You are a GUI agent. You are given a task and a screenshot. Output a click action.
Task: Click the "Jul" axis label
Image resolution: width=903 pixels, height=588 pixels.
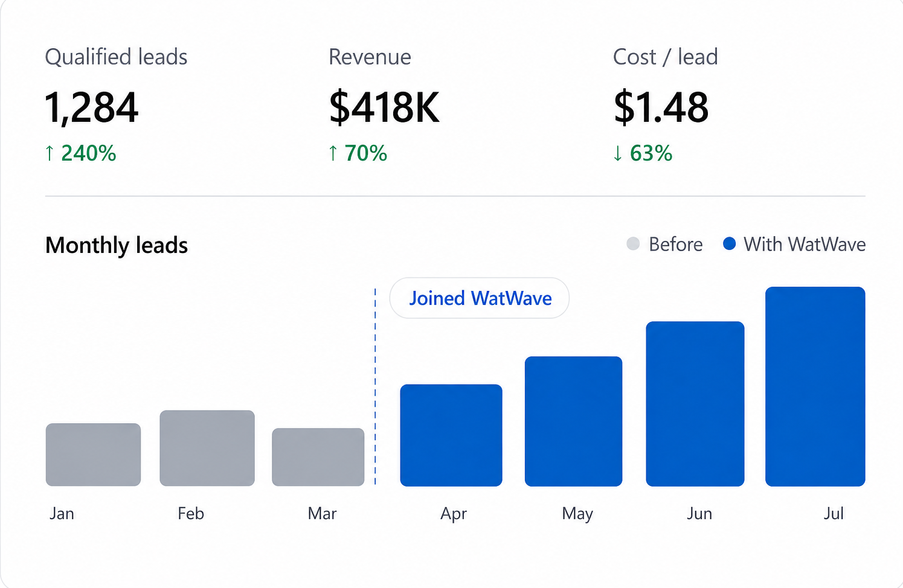834,514
